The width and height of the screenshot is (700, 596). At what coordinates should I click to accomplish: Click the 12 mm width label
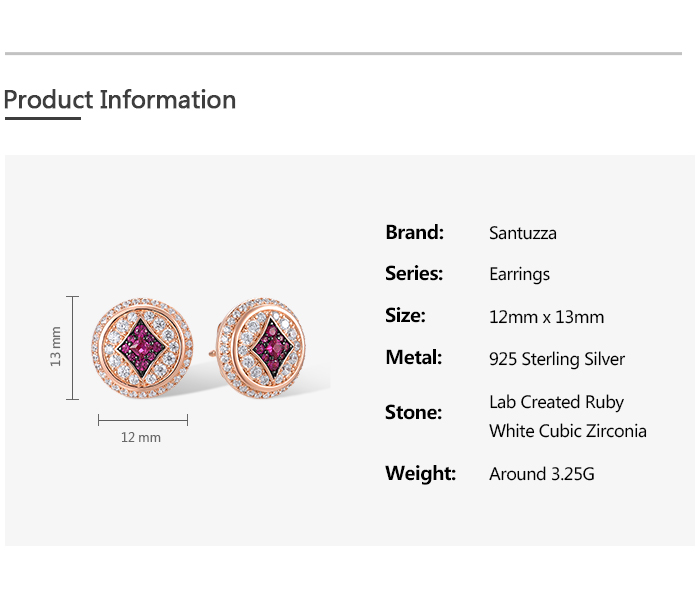141,437
